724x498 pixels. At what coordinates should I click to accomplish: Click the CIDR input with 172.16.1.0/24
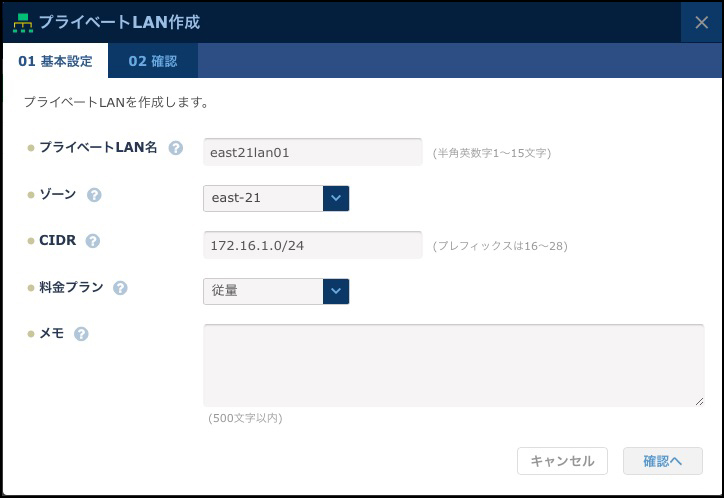pyautogui.click(x=312, y=245)
